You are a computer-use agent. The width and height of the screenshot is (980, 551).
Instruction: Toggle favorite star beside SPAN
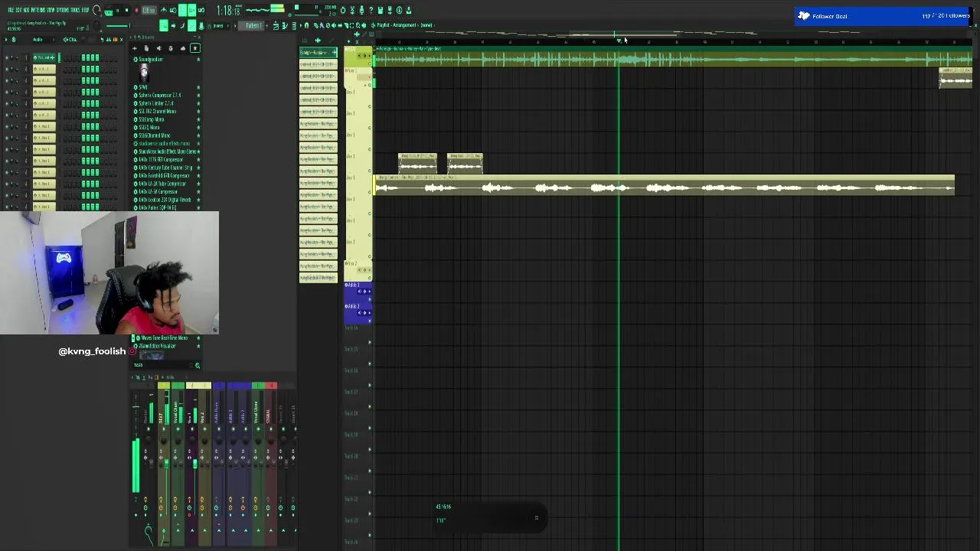pos(198,87)
